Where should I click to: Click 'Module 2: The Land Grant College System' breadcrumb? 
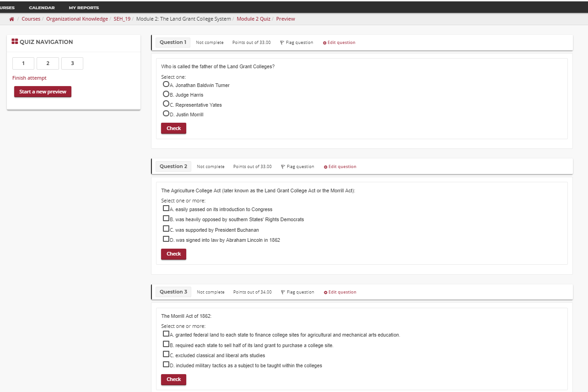183,19
